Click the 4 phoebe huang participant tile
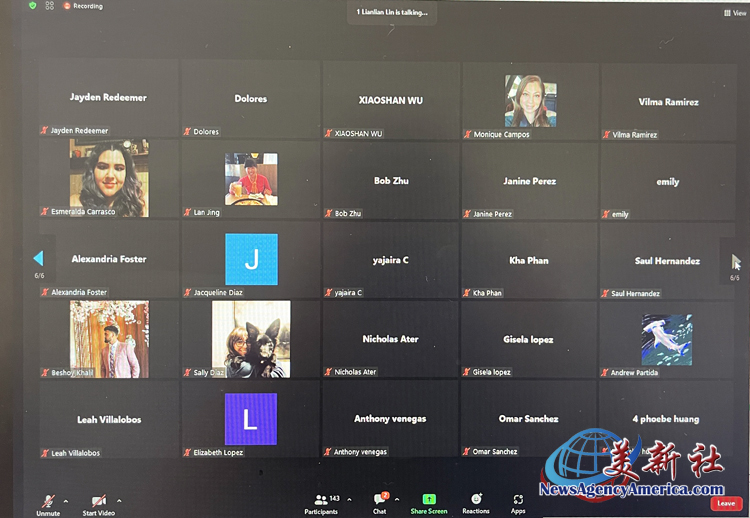This screenshot has width=750, height=518. 666,419
